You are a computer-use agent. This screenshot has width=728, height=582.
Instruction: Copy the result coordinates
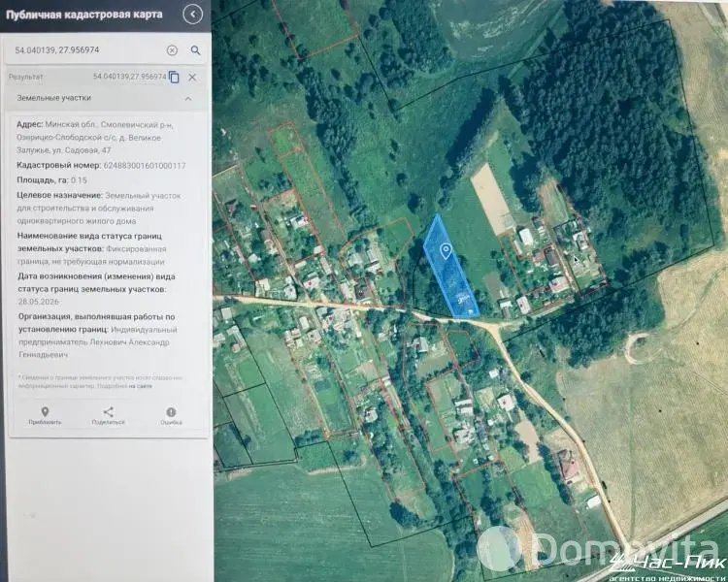tap(174, 77)
